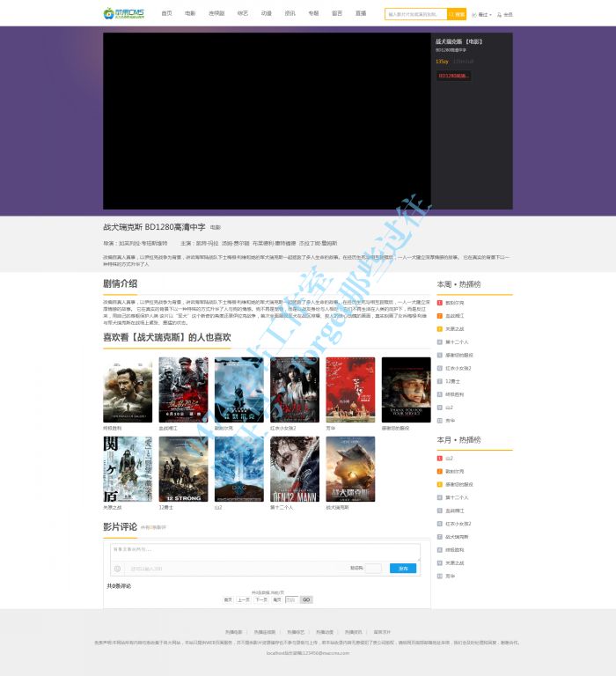Expand the 看过 watch history dropdown
The image size is (616, 676).
tap(481, 15)
